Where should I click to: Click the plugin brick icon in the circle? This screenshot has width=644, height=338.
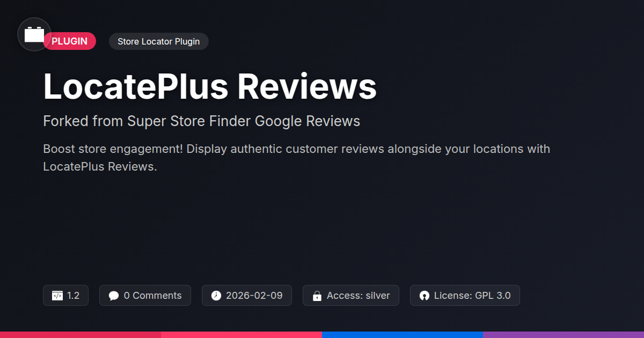pyautogui.click(x=34, y=34)
